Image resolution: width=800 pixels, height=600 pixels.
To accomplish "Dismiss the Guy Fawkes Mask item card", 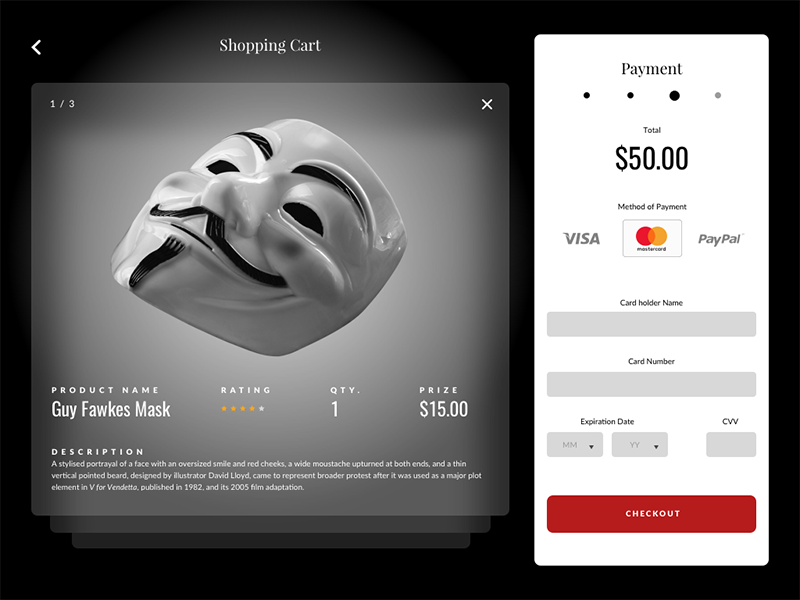I will (487, 104).
